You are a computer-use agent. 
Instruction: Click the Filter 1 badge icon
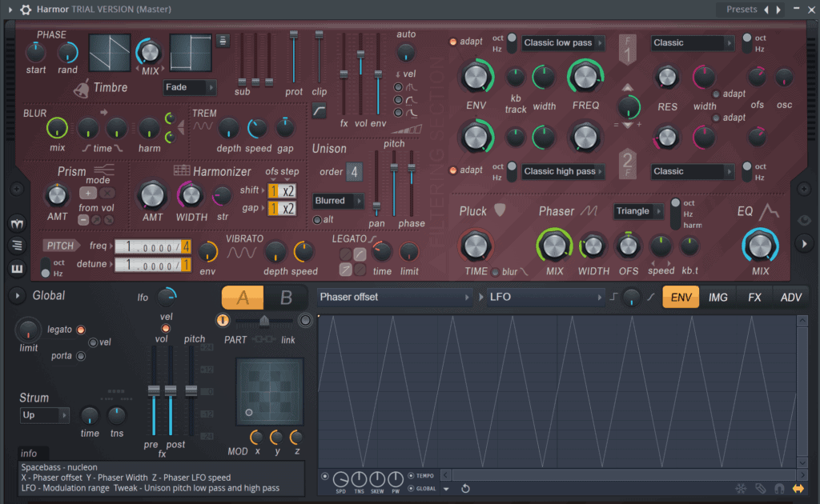628,50
